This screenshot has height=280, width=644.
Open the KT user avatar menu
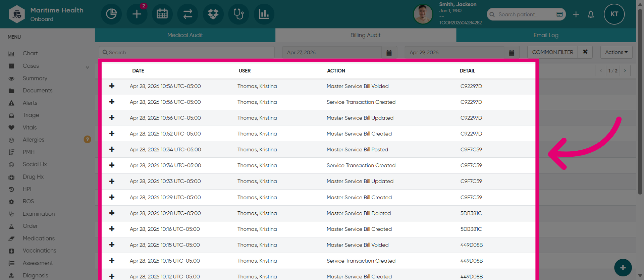pos(614,14)
